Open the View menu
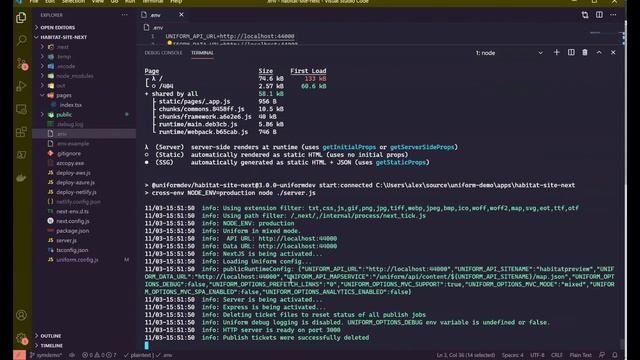Image resolution: width=640 pixels, height=360 pixels. click(98, 2)
